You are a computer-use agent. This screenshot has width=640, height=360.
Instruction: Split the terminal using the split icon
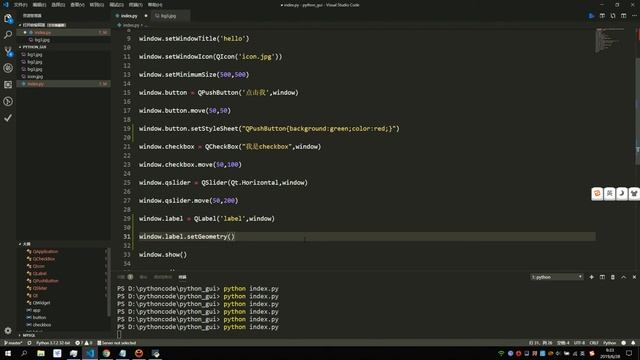[602, 277]
